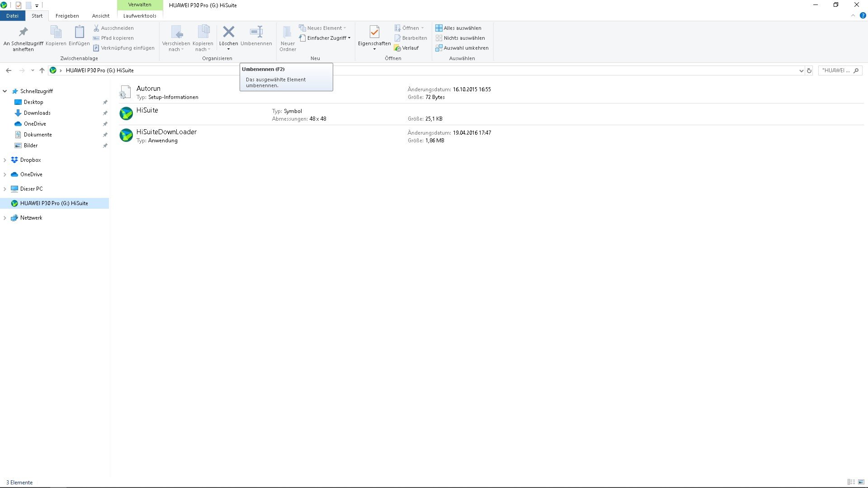Go up one folder level arrow

pos(42,70)
